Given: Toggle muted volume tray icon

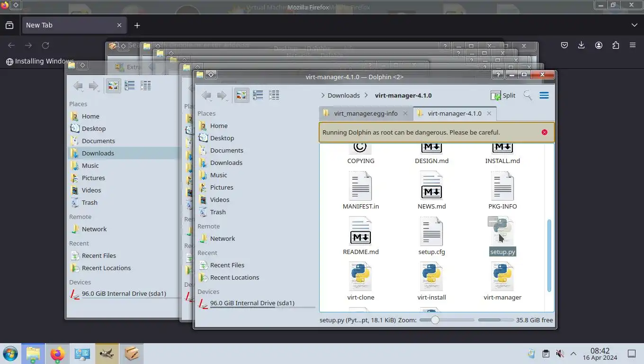Looking at the screenshot, I should 560,354.
